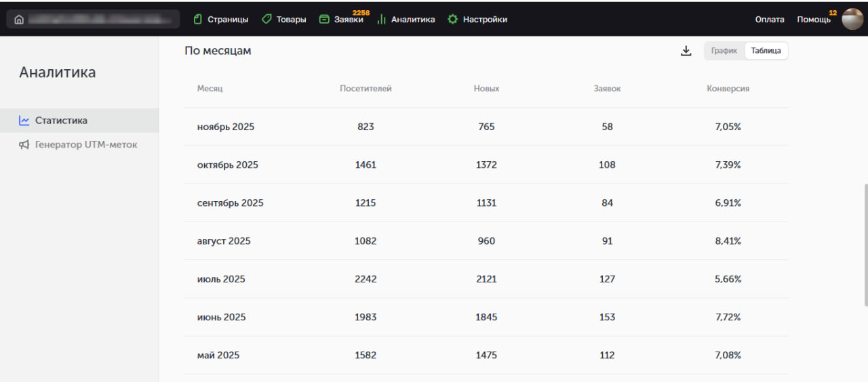This screenshot has height=382, width=868.
Task: Click the Конверсия column header
Action: point(728,89)
